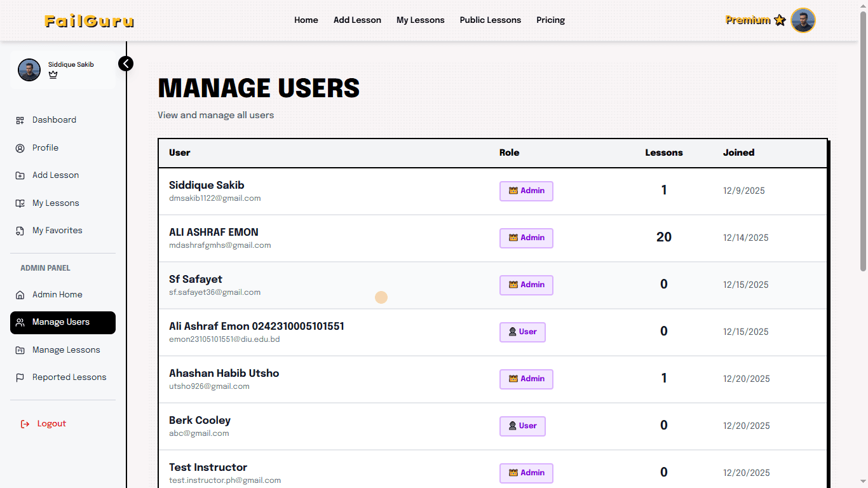Click the Home link in the top navigation
The image size is (868, 488).
pyautogui.click(x=306, y=20)
